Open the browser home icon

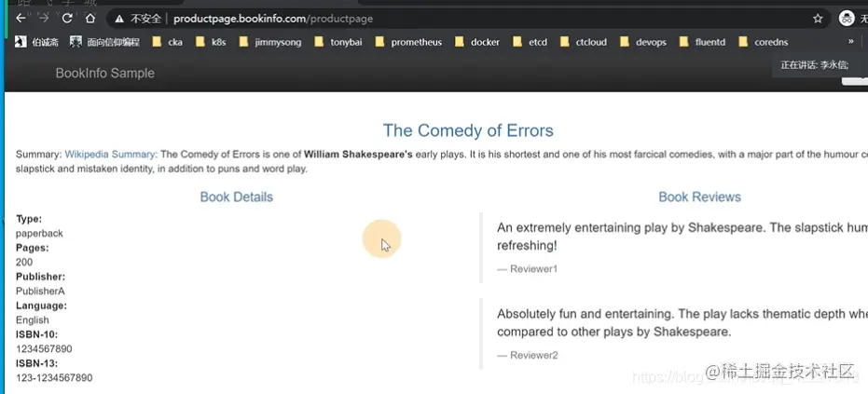pyautogui.click(x=90, y=19)
